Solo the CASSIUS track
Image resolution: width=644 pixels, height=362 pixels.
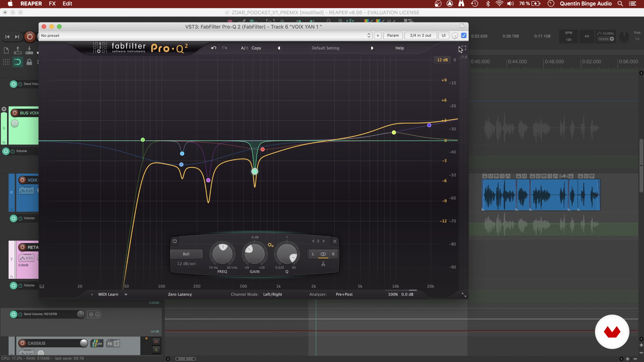click(156, 350)
